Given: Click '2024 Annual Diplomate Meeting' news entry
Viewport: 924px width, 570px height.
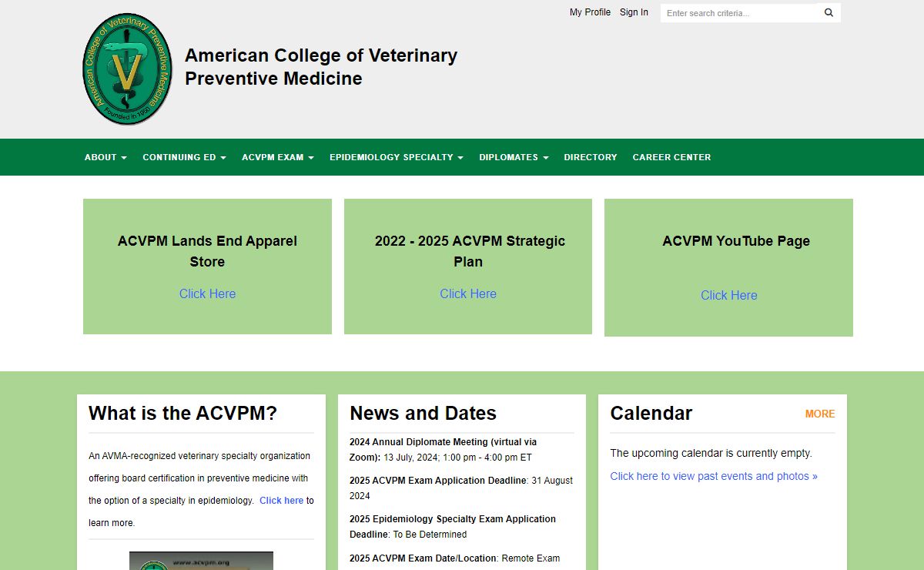Looking at the screenshot, I should point(443,450).
